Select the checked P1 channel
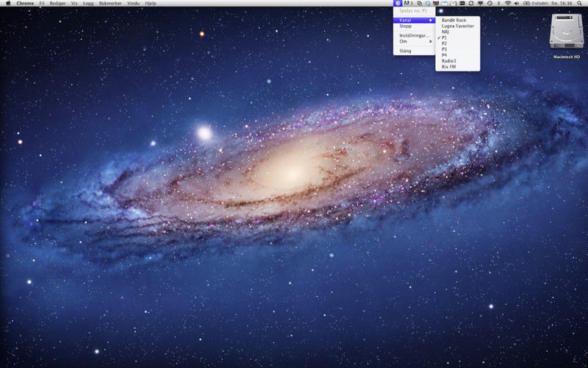The image size is (588, 368). coord(457,38)
